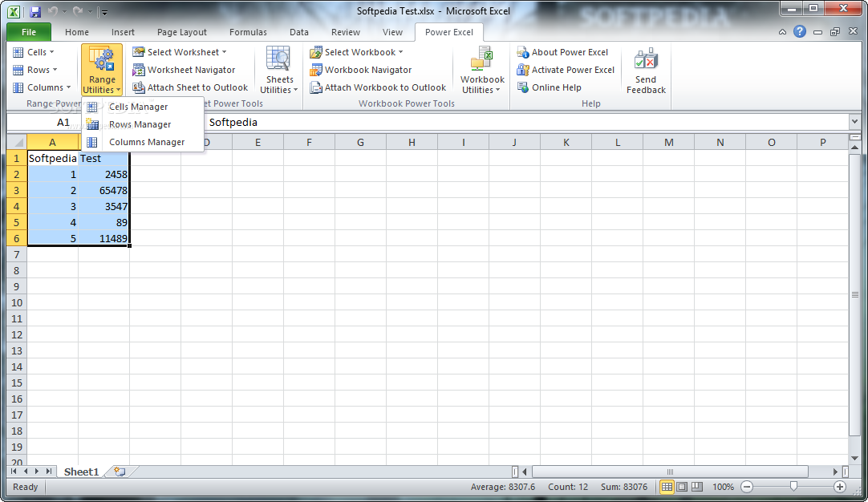The image size is (868, 502).
Task: Select cell containing 2458
Action: (x=104, y=174)
